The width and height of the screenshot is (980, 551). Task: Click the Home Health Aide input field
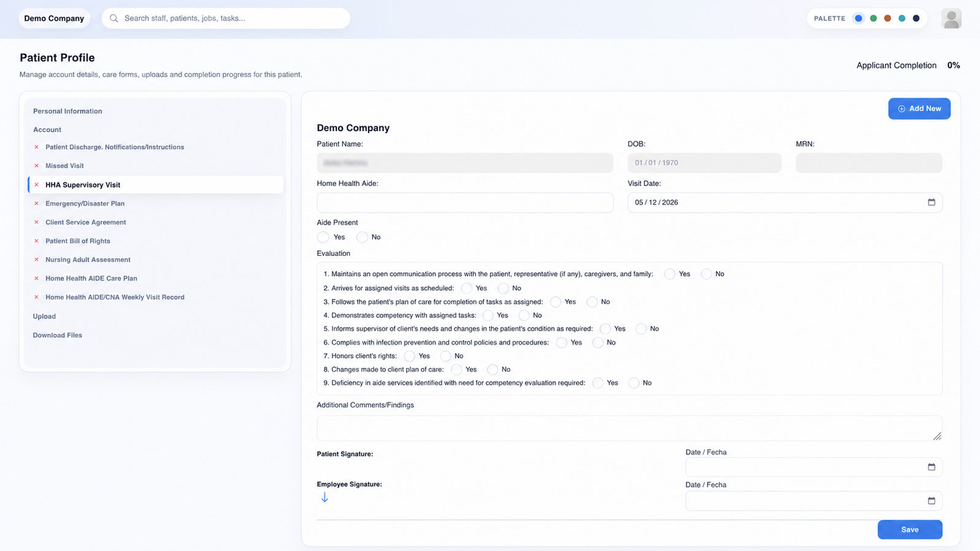point(465,203)
